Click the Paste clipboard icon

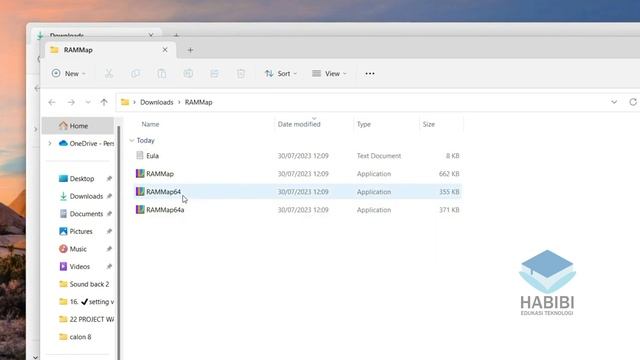162,73
